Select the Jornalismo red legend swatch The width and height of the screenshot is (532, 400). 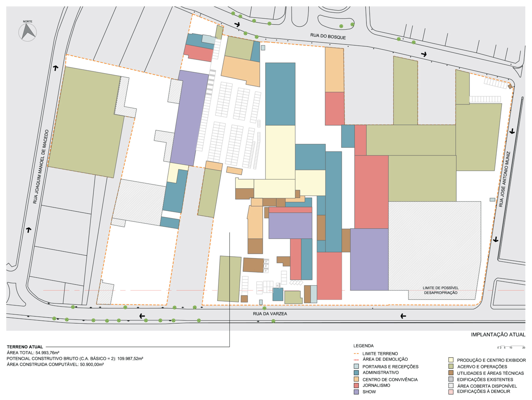pos(356,385)
